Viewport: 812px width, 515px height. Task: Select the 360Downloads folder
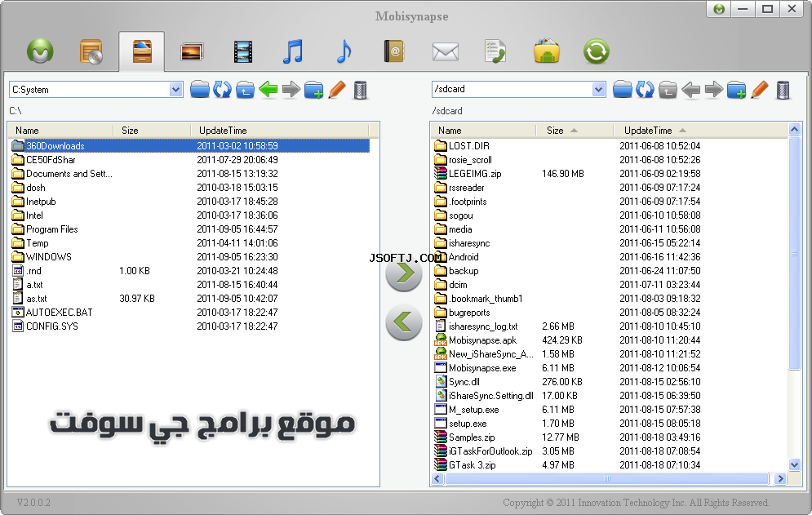pos(190,146)
